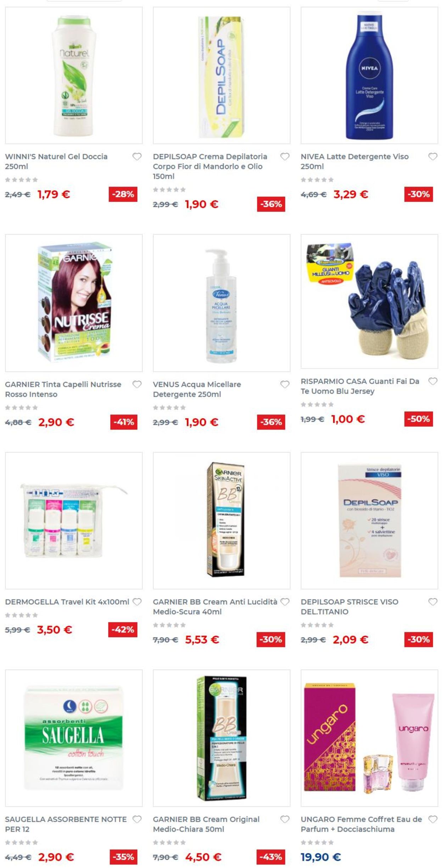Click heart icon for NIVEA Latte Detergente
The height and width of the screenshot is (868, 443).
[432, 157]
